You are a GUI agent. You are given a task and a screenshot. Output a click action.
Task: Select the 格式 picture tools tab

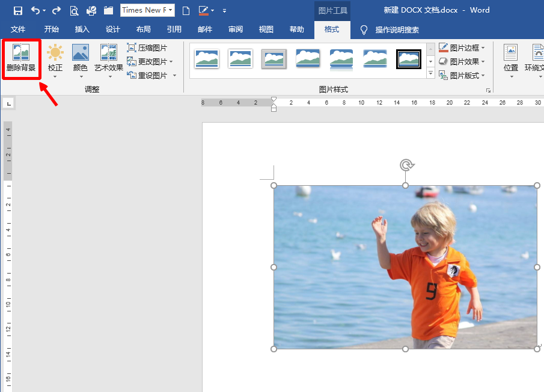click(x=332, y=30)
